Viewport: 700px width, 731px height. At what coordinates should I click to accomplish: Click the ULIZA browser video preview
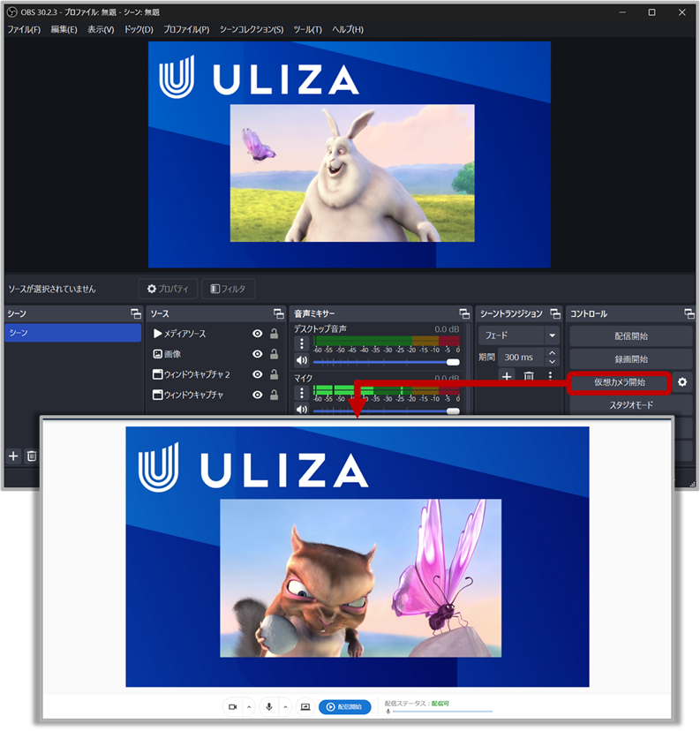click(358, 557)
